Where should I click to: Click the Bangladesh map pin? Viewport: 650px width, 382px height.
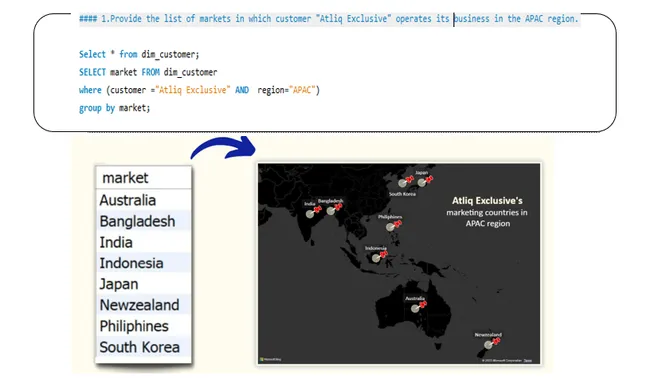[334, 209]
